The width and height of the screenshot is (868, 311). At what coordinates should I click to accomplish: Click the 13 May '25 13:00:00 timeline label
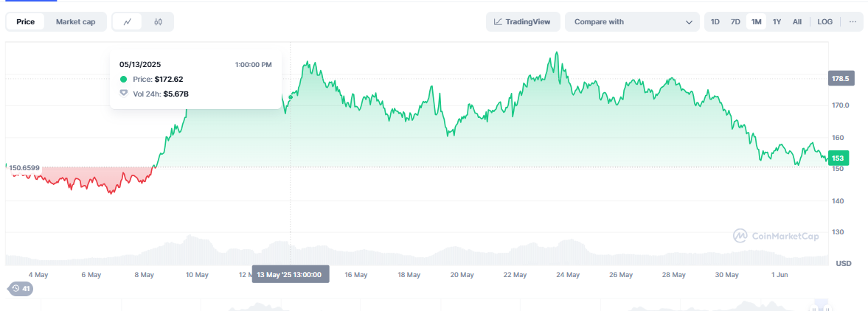tap(290, 274)
